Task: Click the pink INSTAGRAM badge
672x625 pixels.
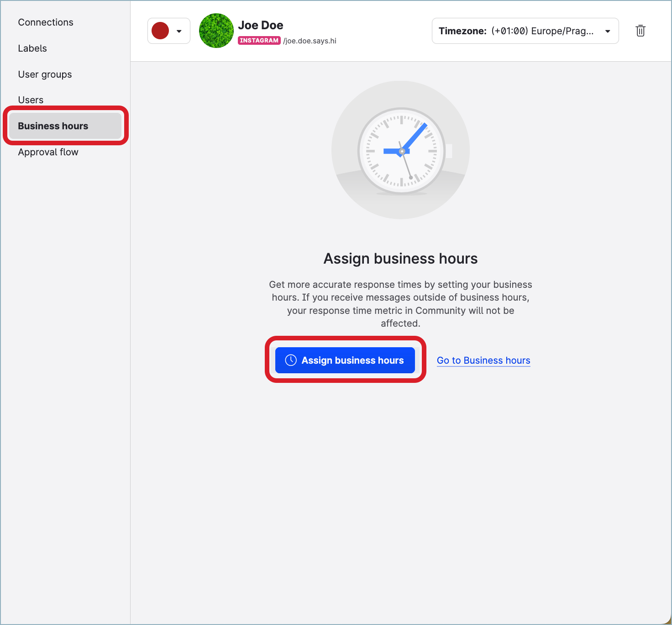Action: pyautogui.click(x=259, y=41)
